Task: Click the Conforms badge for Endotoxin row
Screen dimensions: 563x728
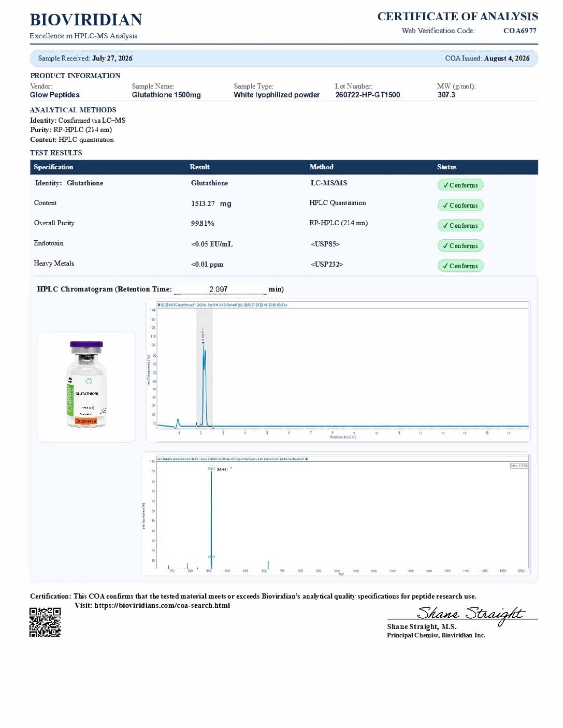Action: tap(460, 245)
